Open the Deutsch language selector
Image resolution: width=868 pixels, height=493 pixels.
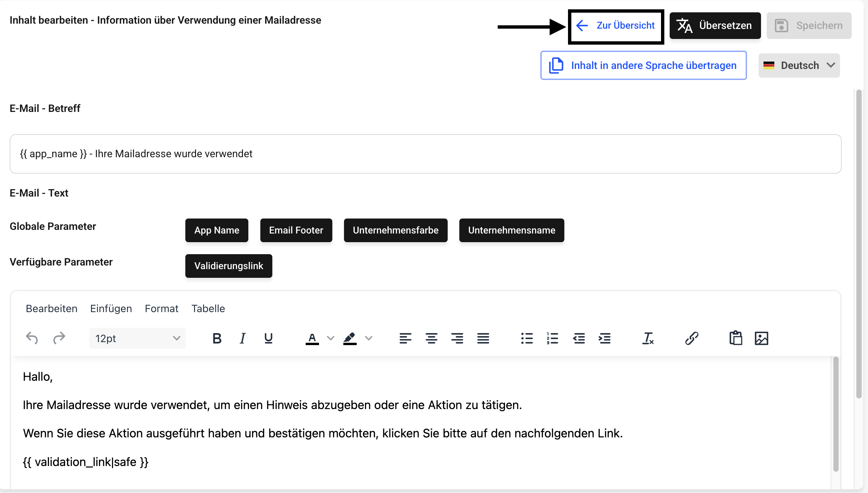[x=799, y=65]
